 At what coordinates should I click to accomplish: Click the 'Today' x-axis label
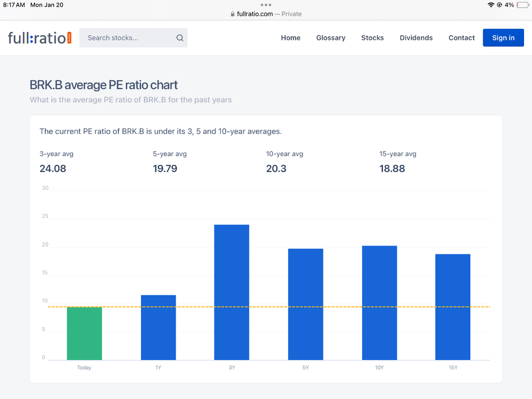pyautogui.click(x=84, y=368)
